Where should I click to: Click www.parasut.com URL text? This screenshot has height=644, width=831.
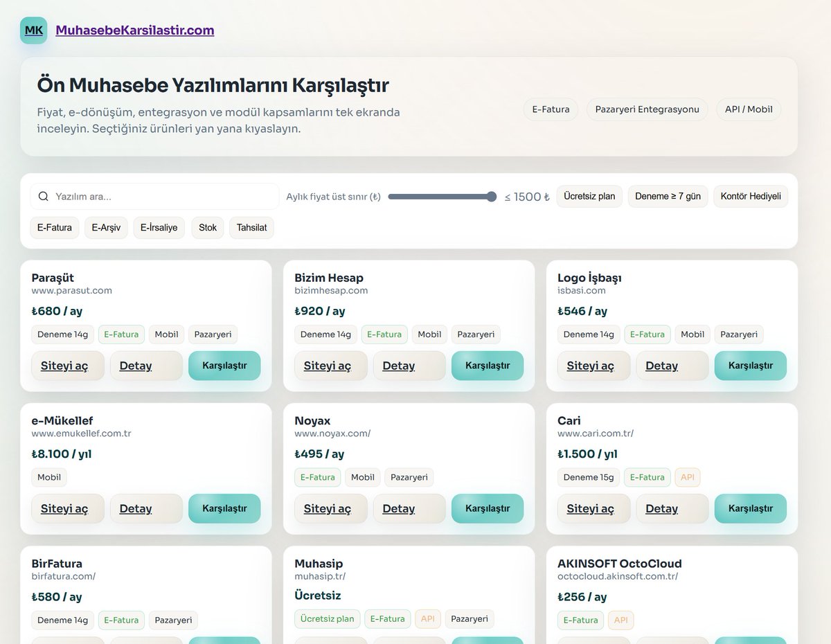coord(71,290)
